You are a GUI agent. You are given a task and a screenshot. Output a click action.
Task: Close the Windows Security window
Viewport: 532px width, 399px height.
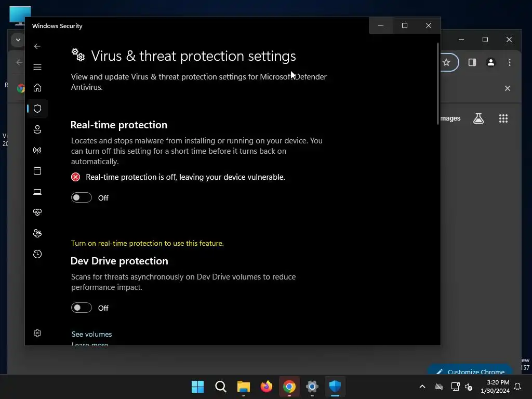(x=429, y=25)
